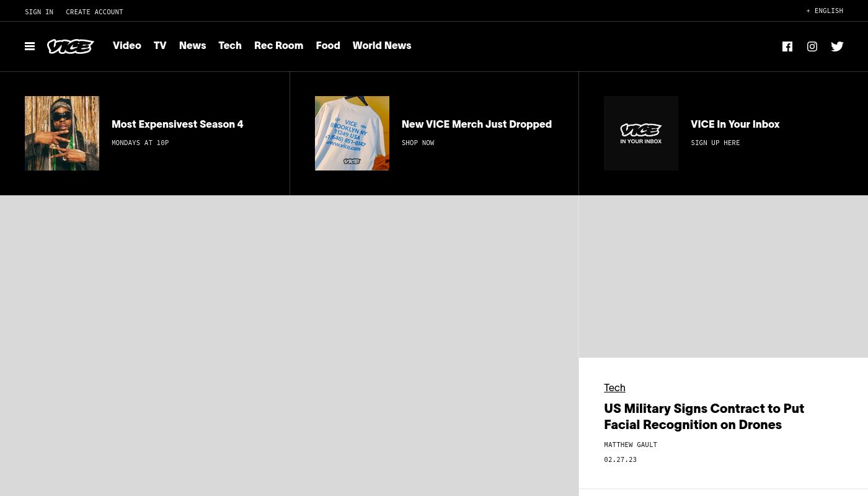Click Sign In link
Screen dimensions: 868x496
click(x=39, y=12)
